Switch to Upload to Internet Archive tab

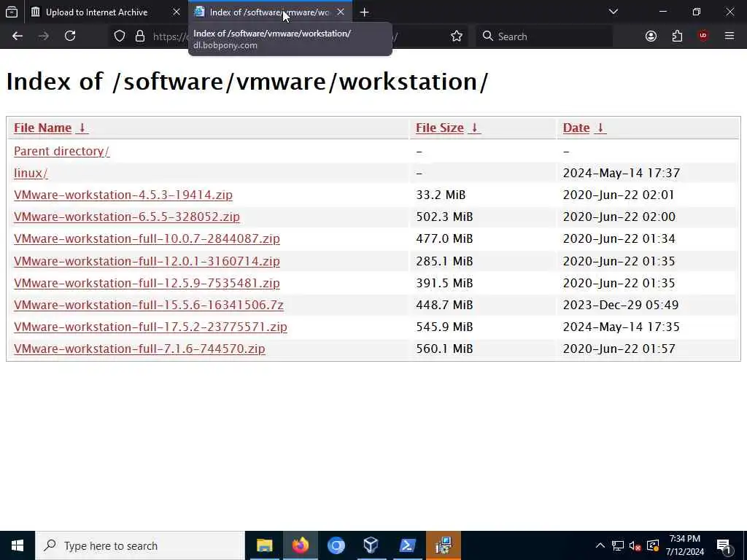coord(96,12)
